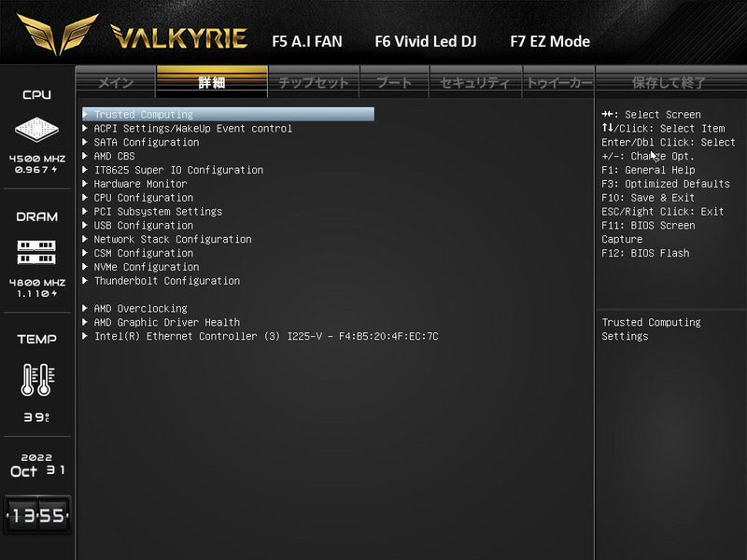Click the F11: BIOS Screen Capture hint
This screenshot has height=560, width=747.
coord(648,231)
